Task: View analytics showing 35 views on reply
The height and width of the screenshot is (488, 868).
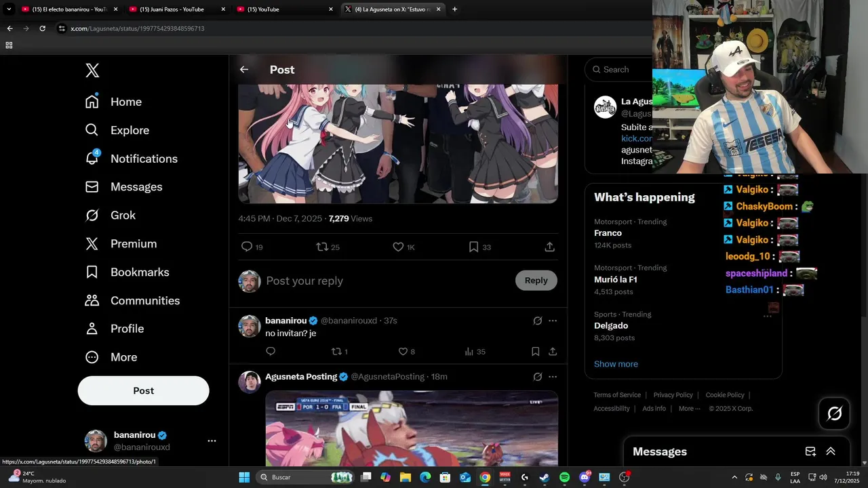Action: [x=475, y=351]
